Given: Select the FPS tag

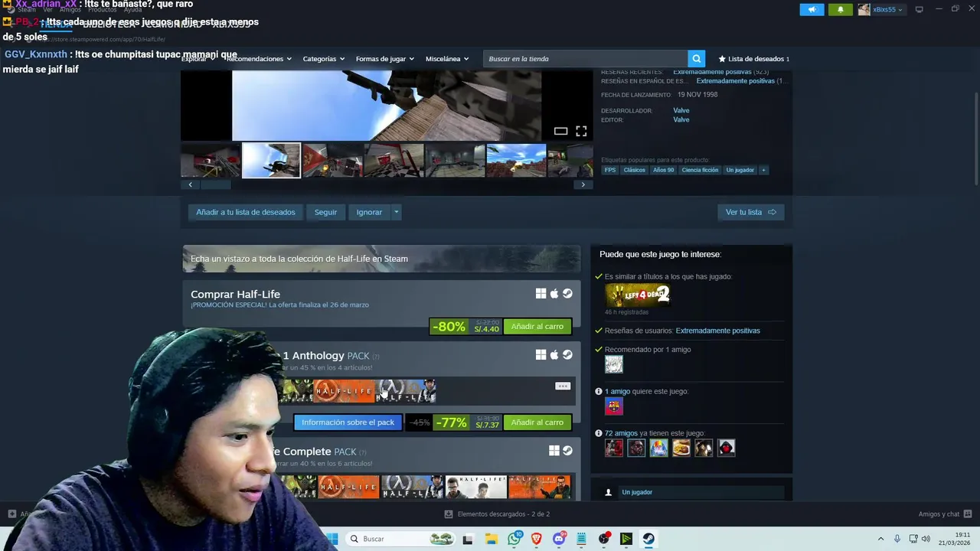Looking at the screenshot, I should [x=610, y=170].
